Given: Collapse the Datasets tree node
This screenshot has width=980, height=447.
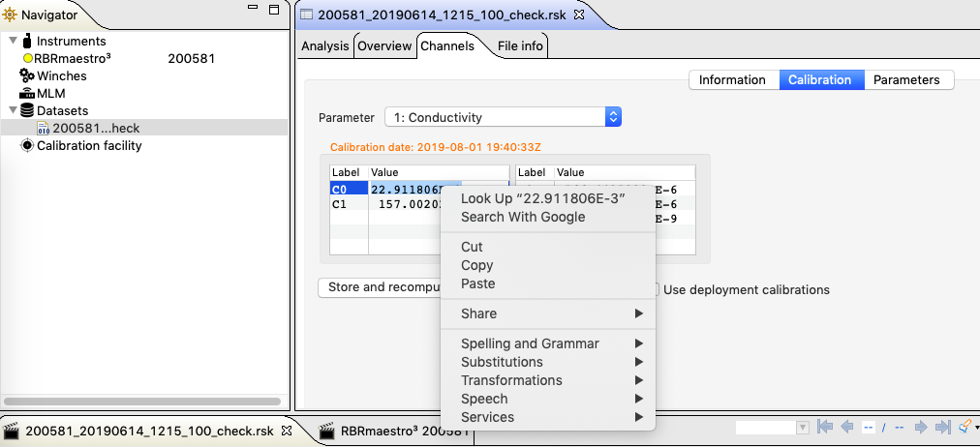Looking at the screenshot, I should (13, 111).
